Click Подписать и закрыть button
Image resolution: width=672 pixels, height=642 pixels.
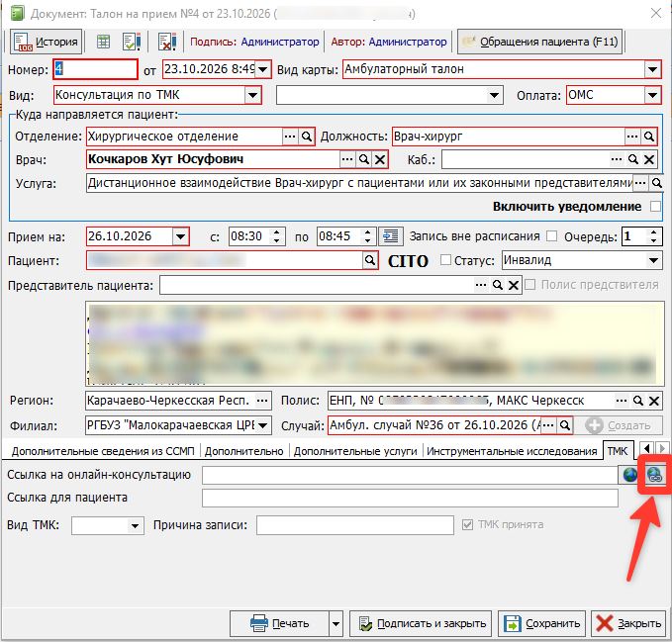421,623
